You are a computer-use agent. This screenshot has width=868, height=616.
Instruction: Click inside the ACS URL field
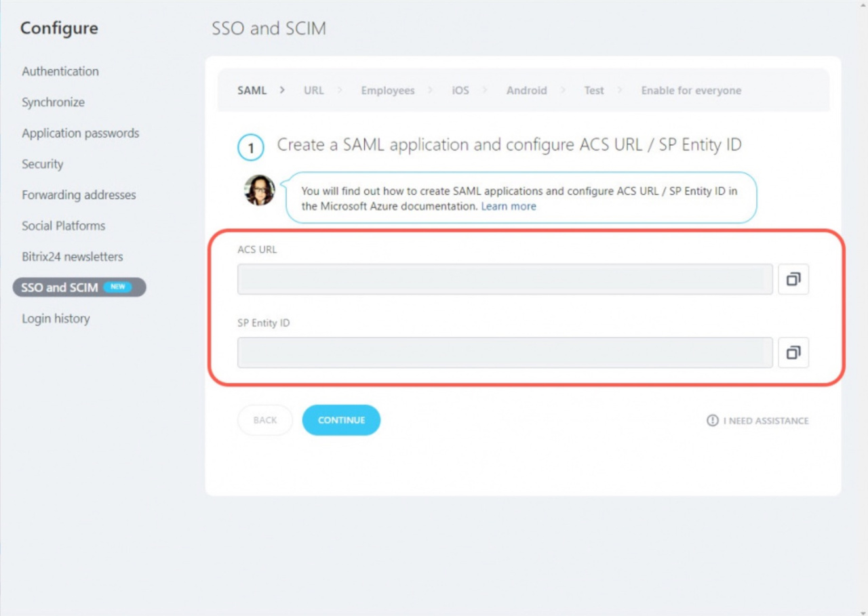pyautogui.click(x=505, y=279)
